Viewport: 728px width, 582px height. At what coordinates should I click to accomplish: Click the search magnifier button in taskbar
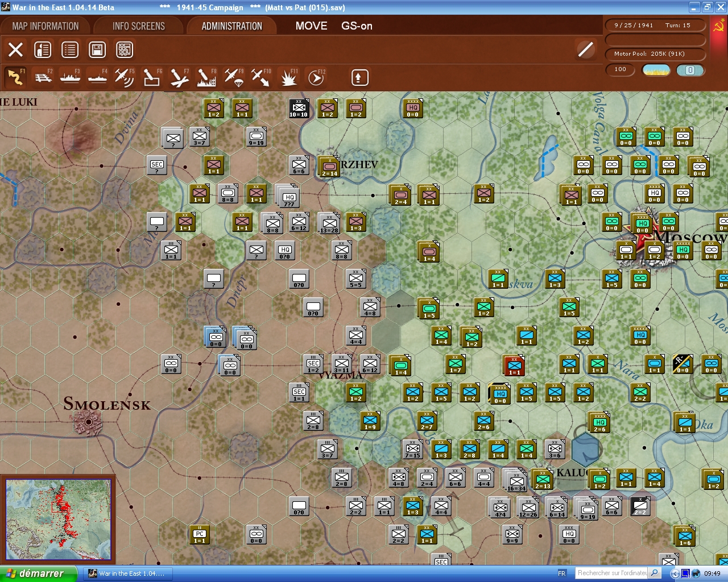click(655, 573)
